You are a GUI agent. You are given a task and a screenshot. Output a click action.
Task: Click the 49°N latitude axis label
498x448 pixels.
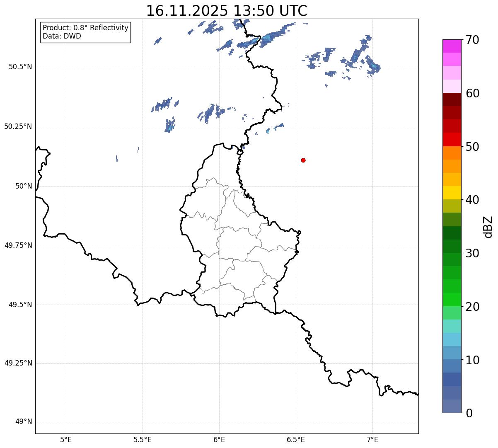pos(23,422)
